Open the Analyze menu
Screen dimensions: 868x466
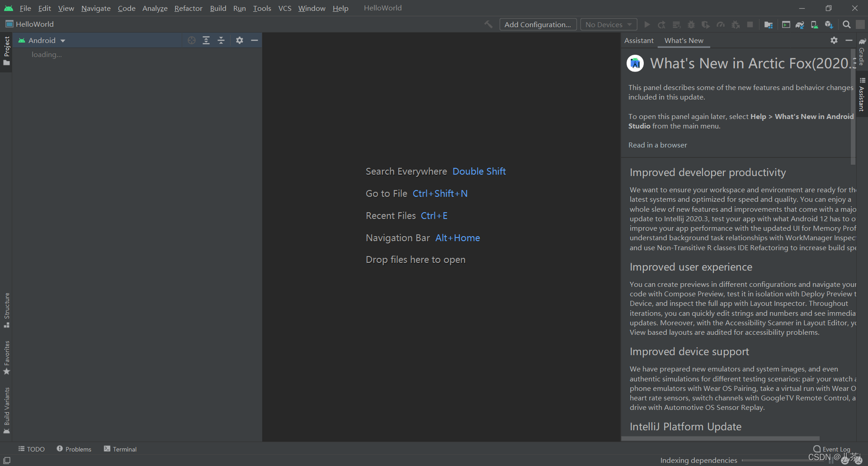[x=155, y=8]
